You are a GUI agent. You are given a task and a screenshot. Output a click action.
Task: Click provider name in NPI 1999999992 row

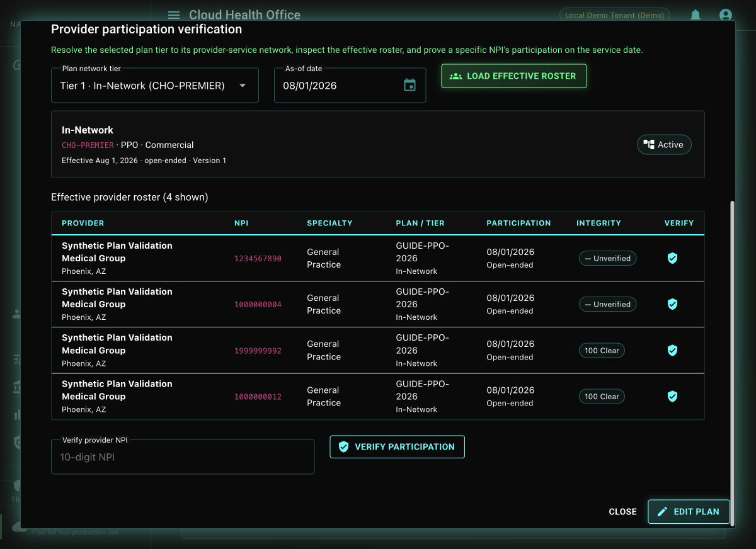click(117, 344)
